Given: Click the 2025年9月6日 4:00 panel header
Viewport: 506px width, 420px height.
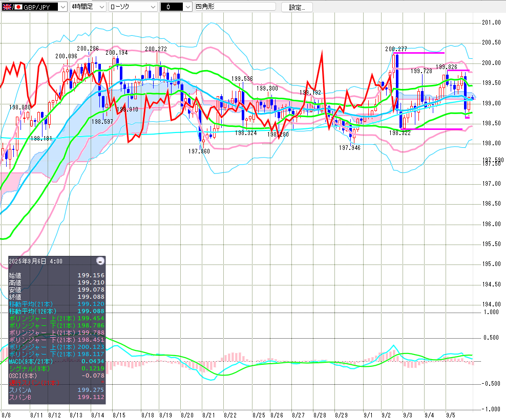Looking at the screenshot, I should [35, 261].
